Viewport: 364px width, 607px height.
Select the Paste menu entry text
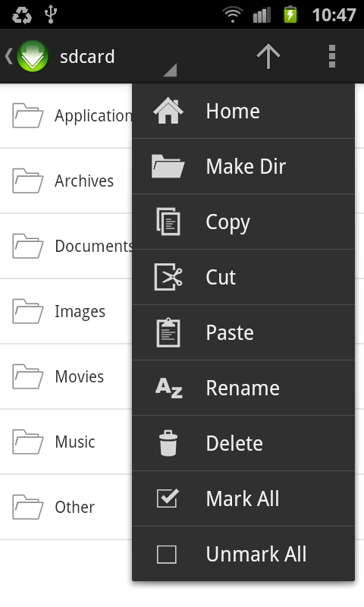coord(230,332)
